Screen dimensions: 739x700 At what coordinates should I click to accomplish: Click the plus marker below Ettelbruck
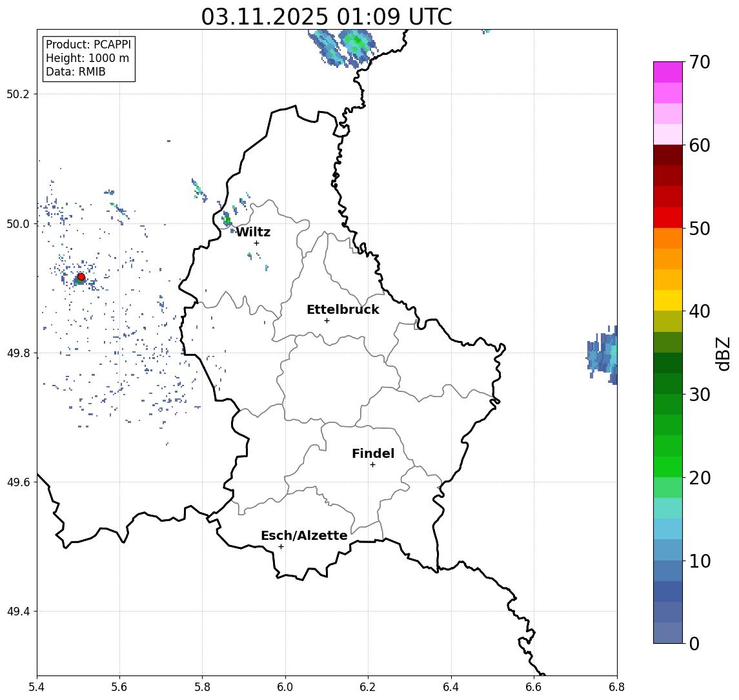(327, 321)
